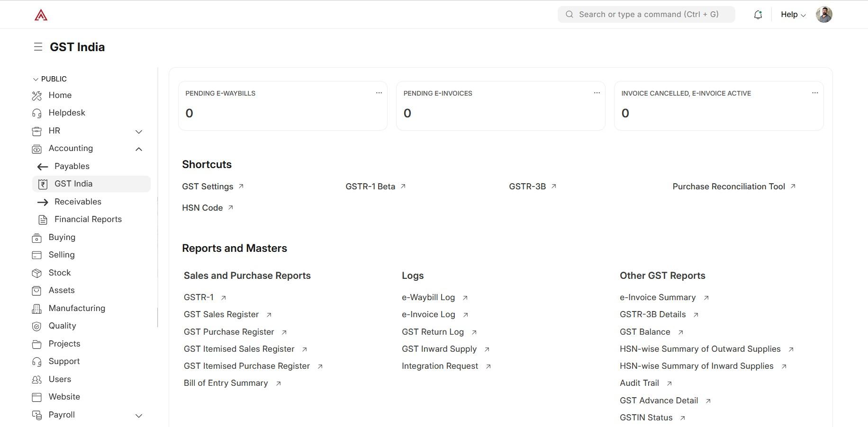This screenshot has width=868, height=427.
Task: Open the Integration Request link
Action: pos(446,366)
